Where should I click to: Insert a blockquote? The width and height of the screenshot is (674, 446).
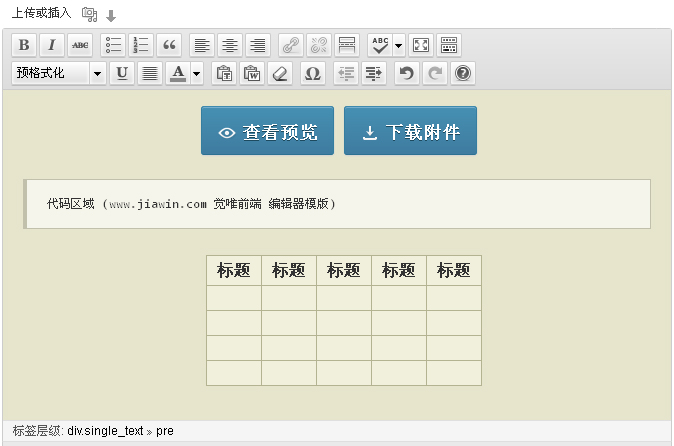coord(169,45)
